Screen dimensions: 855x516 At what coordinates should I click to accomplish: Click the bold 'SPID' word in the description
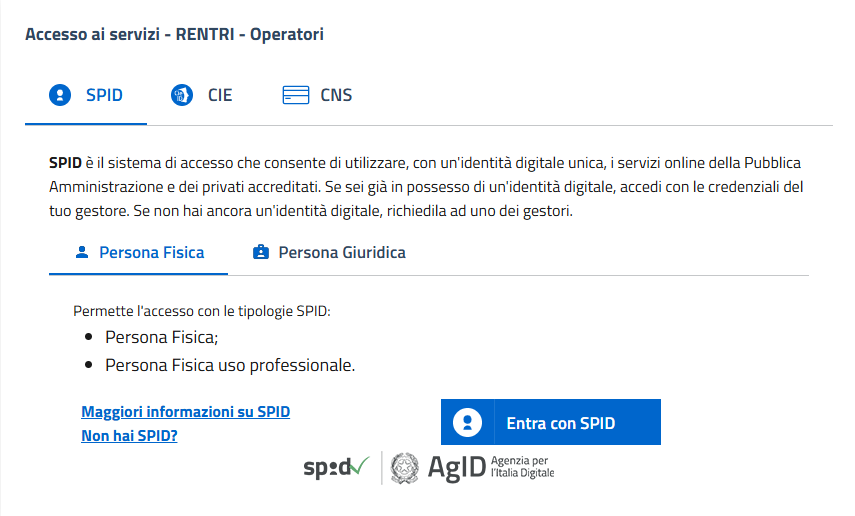coord(65,163)
